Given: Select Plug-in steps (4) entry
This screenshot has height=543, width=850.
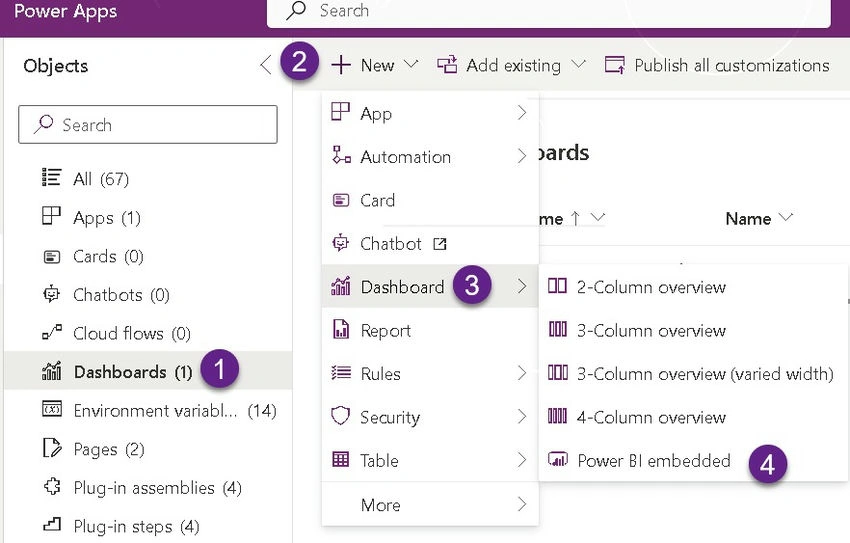Looking at the screenshot, I should pos(148,526).
